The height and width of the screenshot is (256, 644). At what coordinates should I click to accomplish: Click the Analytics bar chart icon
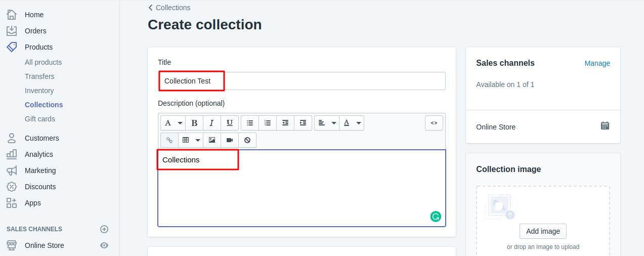(12, 154)
